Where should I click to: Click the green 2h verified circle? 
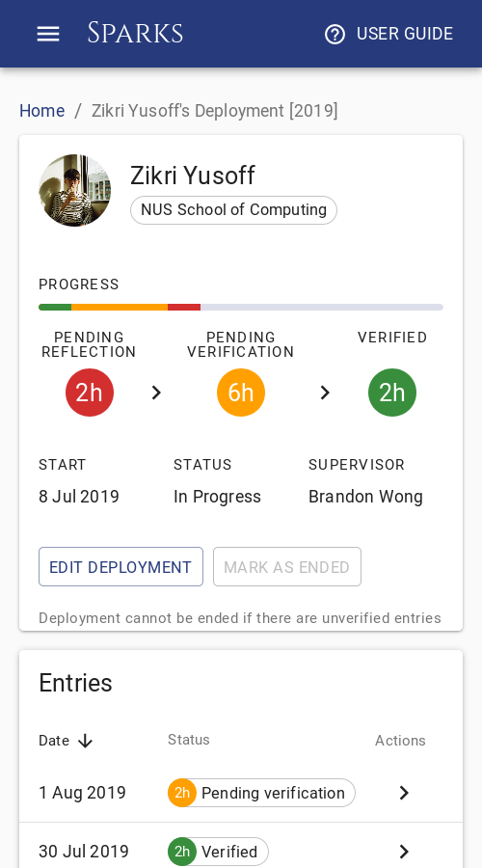[x=392, y=393]
